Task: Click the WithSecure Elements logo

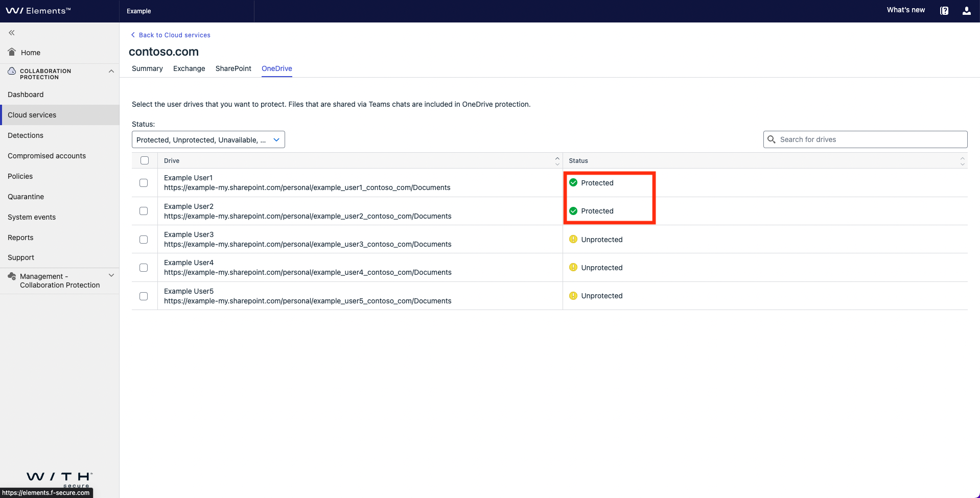Action: pos(38,10)
